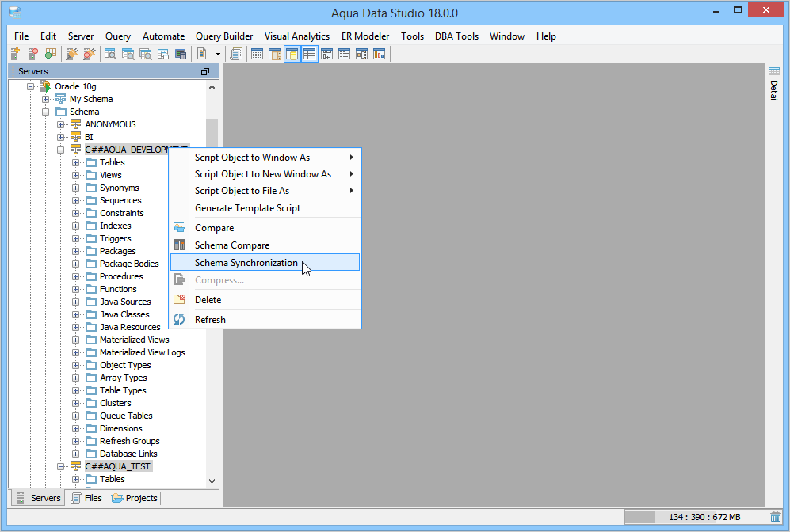The image size is (790, 532).
Task: Open the ER Modeler menu
Action: (365, 36)
